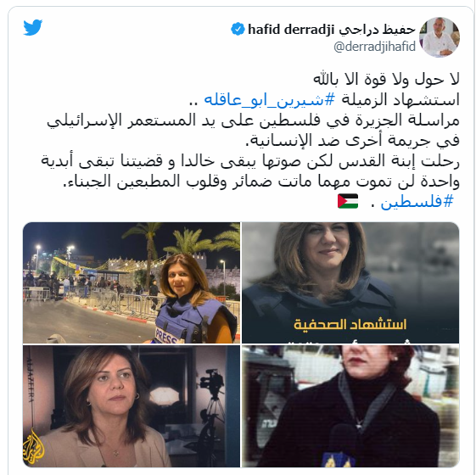Open the bottom-left Al Jazeera studio photo
476x475 pixels.
pyautogui.click(x=132, y=406)
